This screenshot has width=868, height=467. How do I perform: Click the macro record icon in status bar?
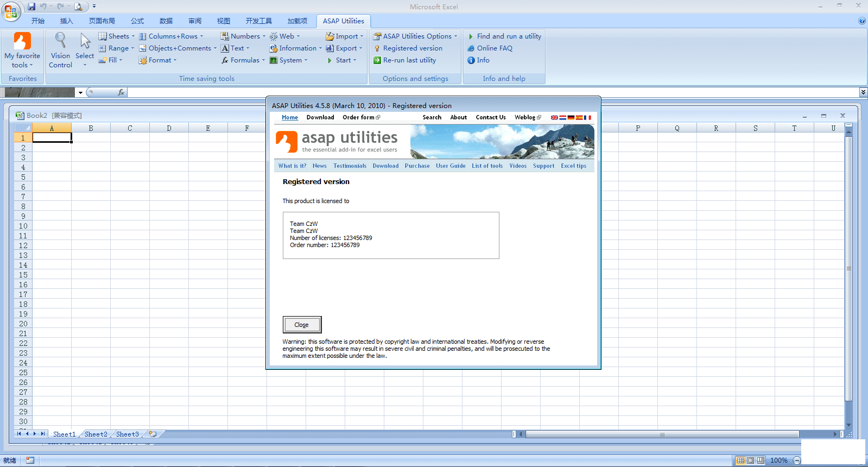(x=30, y=460)
